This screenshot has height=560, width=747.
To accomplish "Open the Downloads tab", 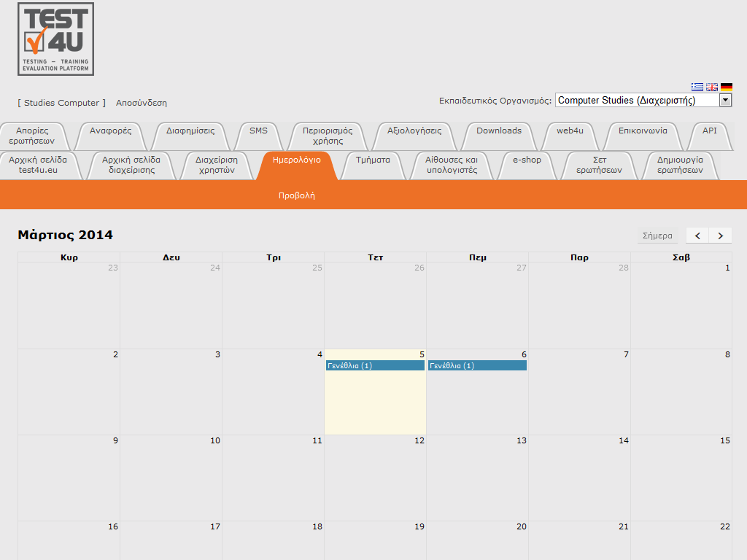I will (499, 136).
